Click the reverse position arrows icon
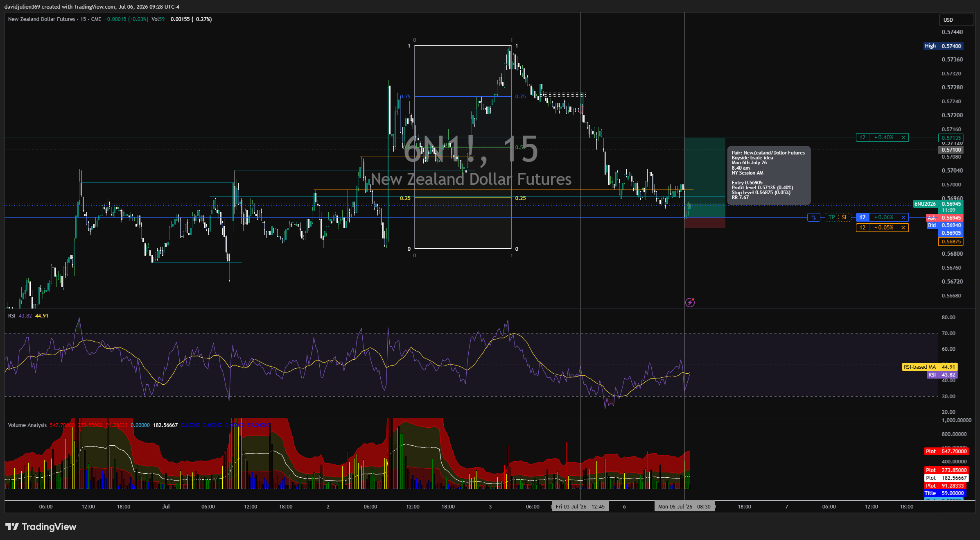980x540 pixels. click(x=813, y=218)
